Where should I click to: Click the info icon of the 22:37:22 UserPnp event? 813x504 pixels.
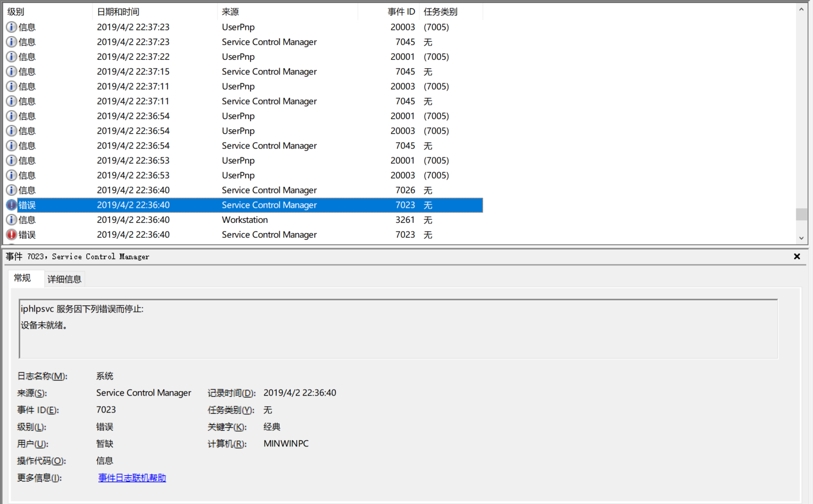(11, 57)
